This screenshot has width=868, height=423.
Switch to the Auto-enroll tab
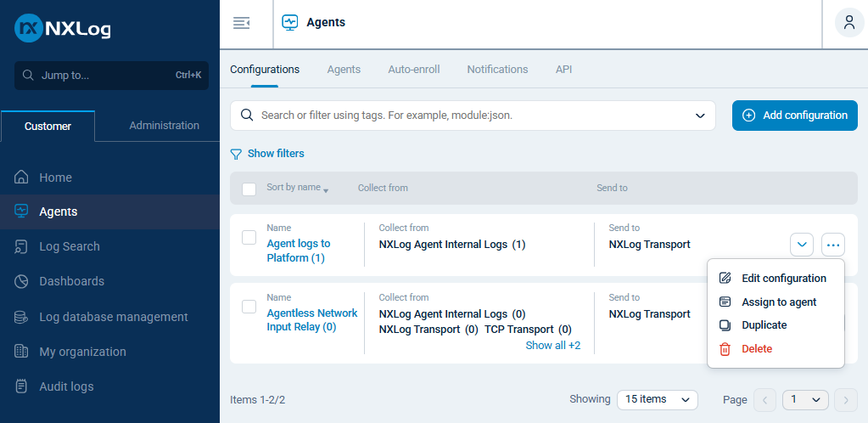(x=413, y=70)
